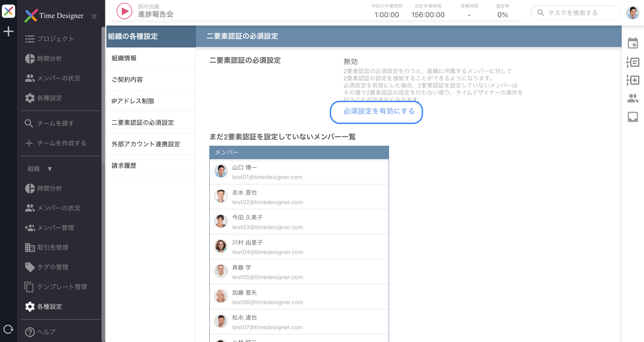Open the members panel icon on the right sidebar
Screen dimensions: 644x342
[x=633, y=98]
